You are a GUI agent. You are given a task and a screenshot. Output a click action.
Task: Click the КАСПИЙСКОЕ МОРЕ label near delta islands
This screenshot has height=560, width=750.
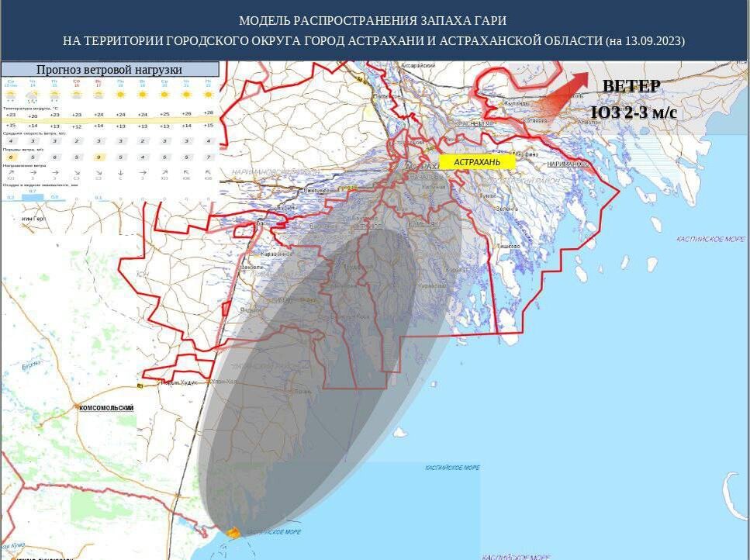tap(710, 239)
